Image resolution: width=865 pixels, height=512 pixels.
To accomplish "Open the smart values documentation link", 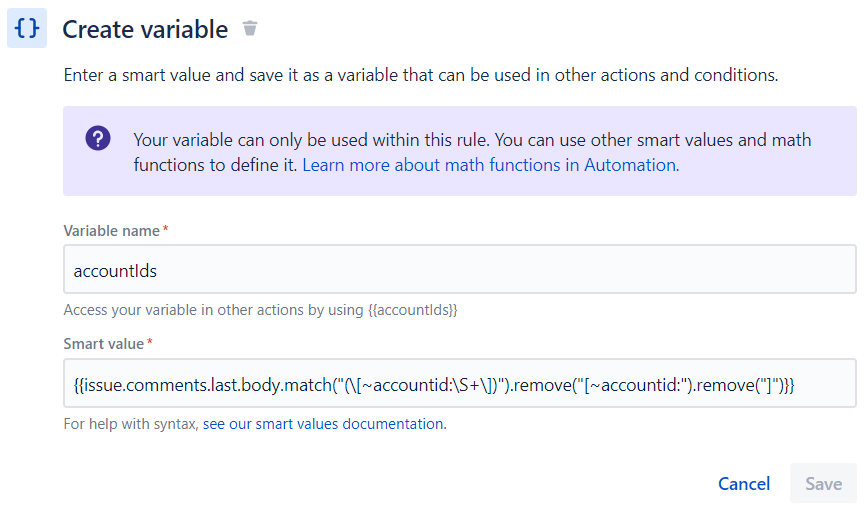I will point(324,424).
